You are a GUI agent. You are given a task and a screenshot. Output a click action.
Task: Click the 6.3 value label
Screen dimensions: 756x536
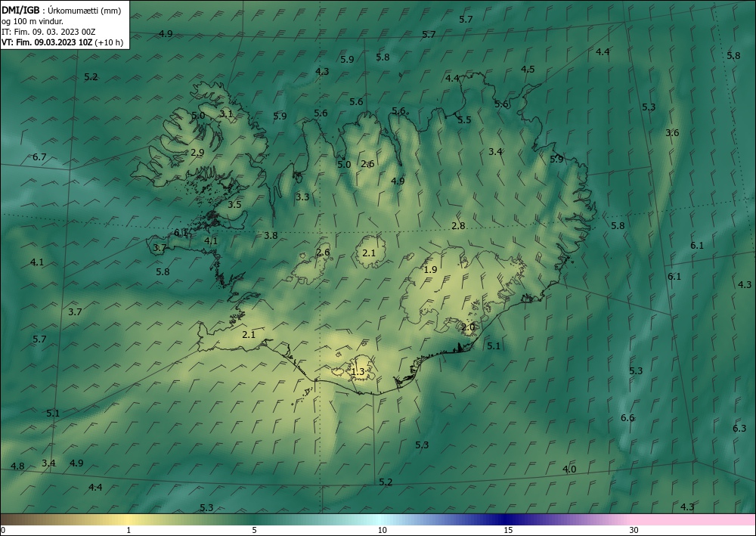coord(739,428)
